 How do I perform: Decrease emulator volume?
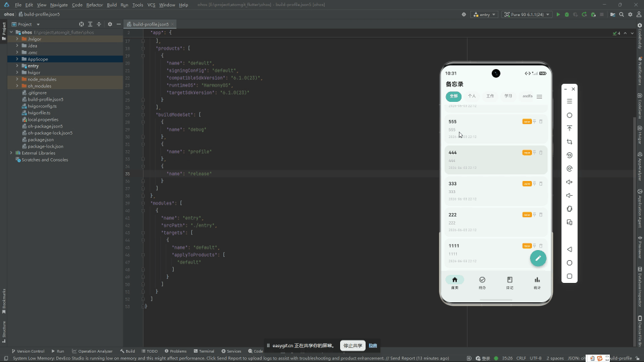point(570,195)
